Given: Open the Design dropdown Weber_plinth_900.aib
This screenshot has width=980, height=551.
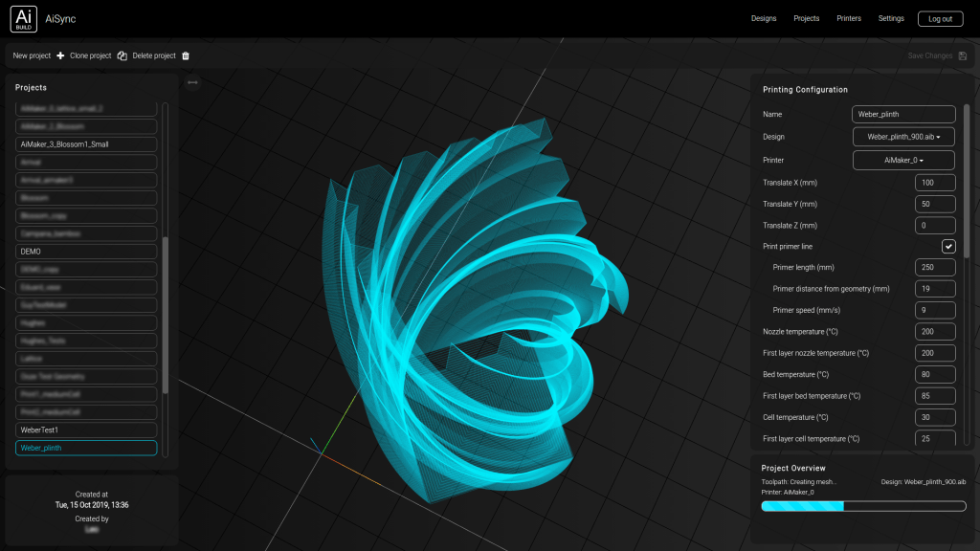Looking at the screenshot, I should coord(903,137).
